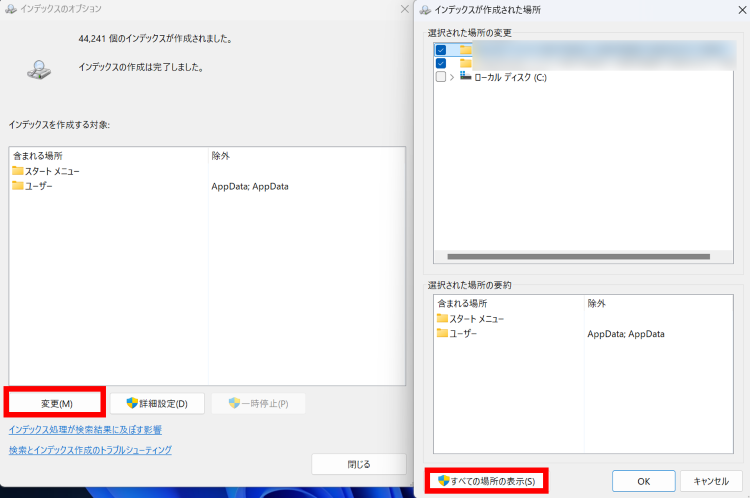The image size is (750, 498).
Task: Select スタート メニュー in Indexing Options list
Action: [x=52, y=171]
